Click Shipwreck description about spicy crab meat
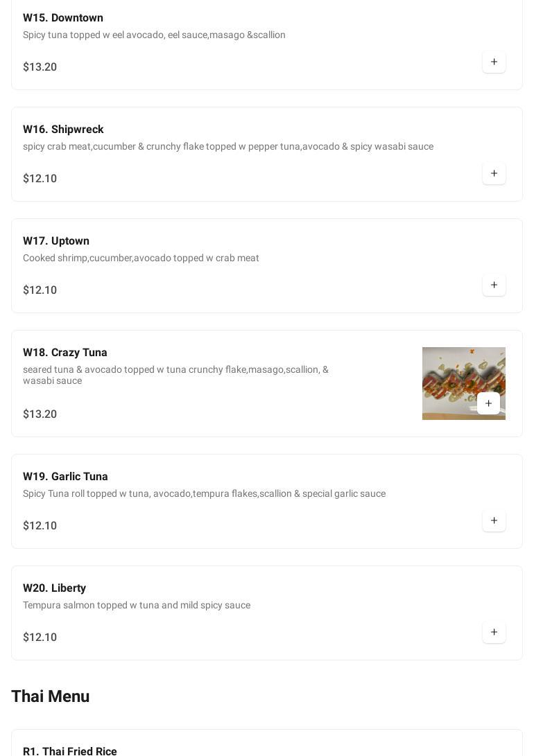Viewport: 534px width, 756px height. (228, 146)
